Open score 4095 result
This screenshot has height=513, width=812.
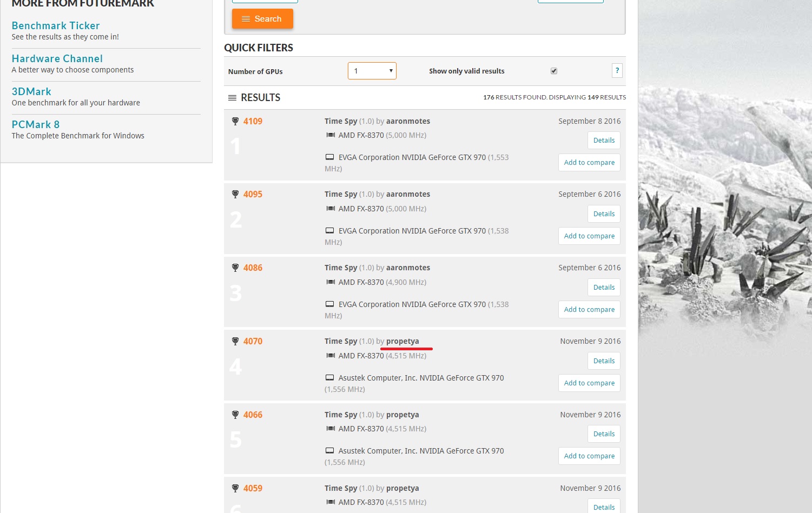(253, 194)
